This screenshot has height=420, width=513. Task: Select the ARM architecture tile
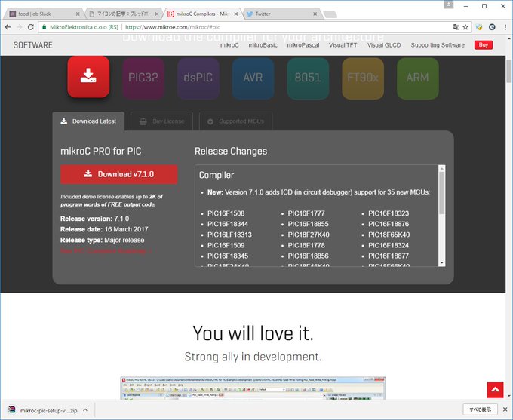pos(417,78)
